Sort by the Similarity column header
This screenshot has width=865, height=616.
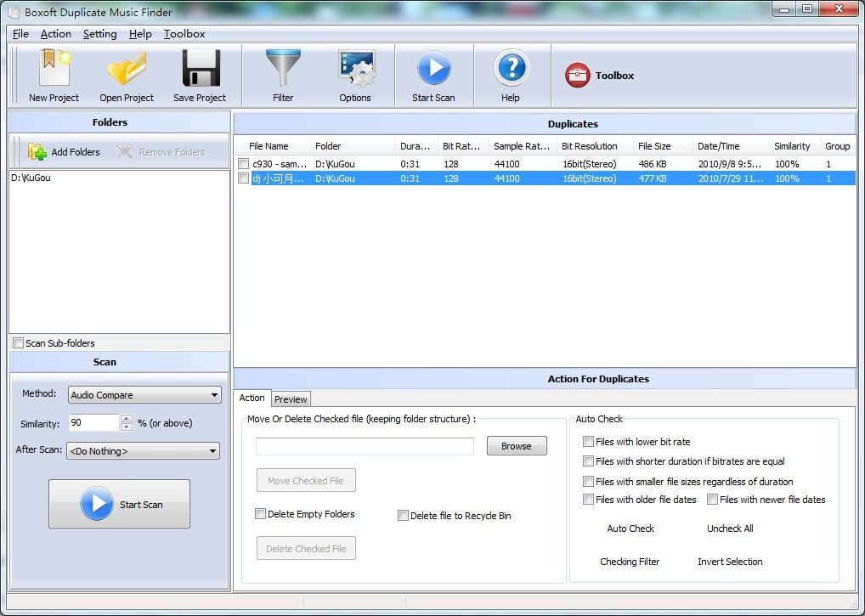(794, 146)
